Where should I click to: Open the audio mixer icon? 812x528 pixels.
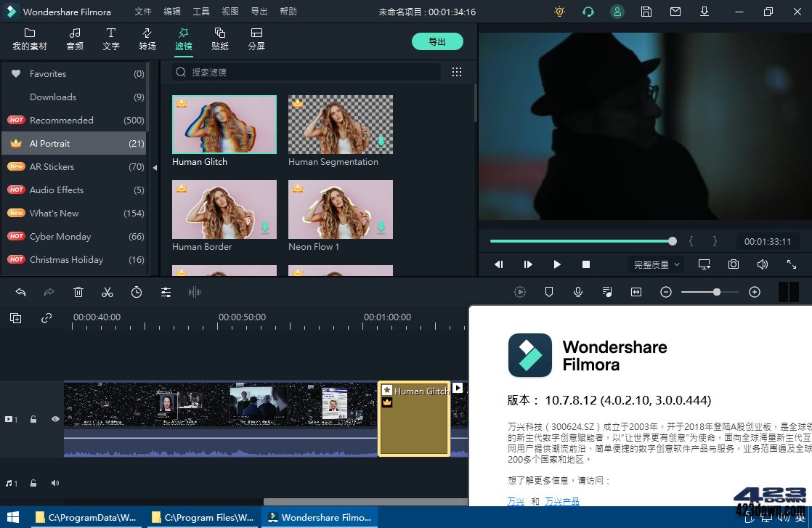point(607,292)
